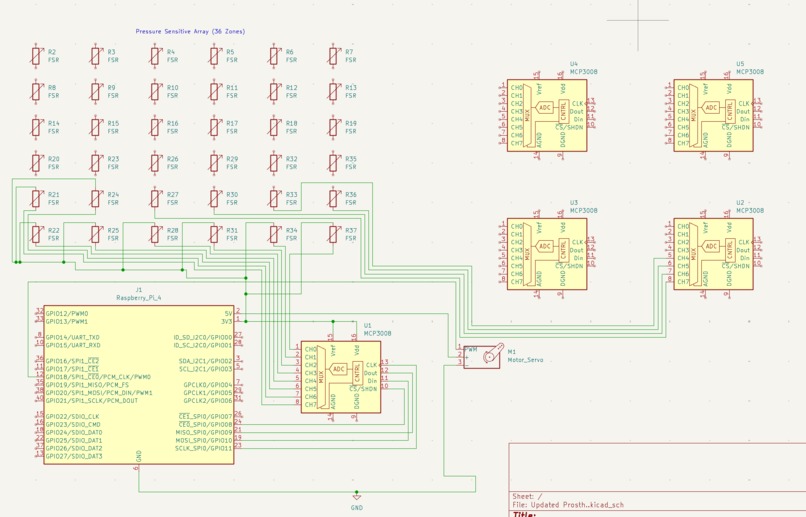Select the R7 FSR resistor symbol
806x517 pixels.
333,56
